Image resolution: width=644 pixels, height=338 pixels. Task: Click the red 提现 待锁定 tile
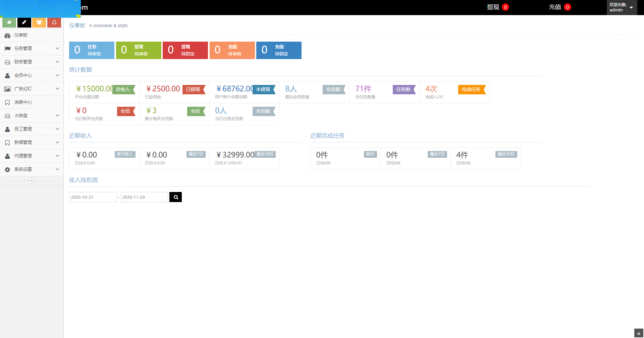185,50
